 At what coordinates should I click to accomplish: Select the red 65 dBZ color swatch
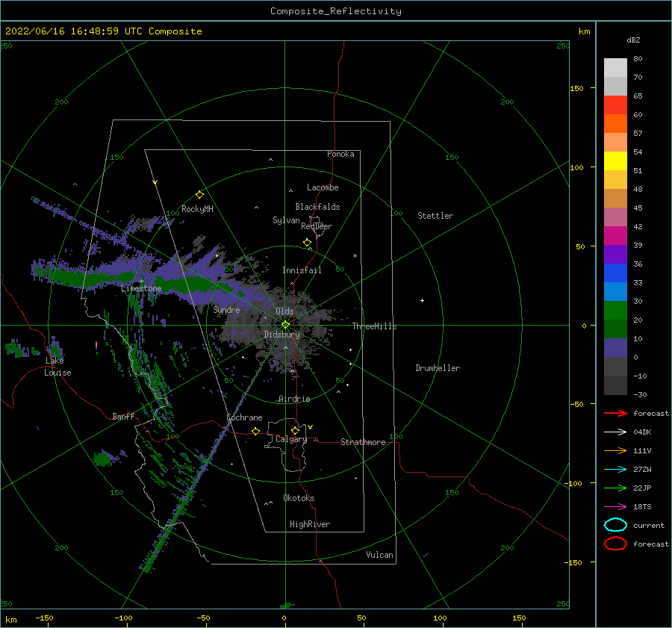615,105
